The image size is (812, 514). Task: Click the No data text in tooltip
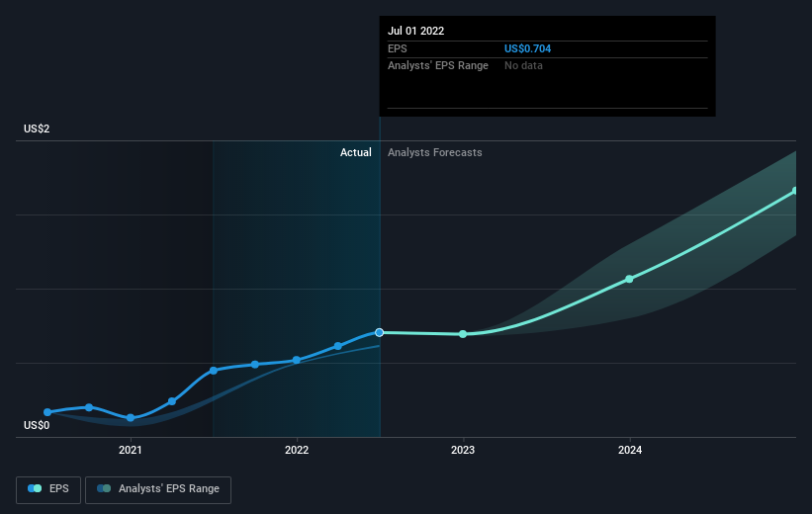[523, 66]
